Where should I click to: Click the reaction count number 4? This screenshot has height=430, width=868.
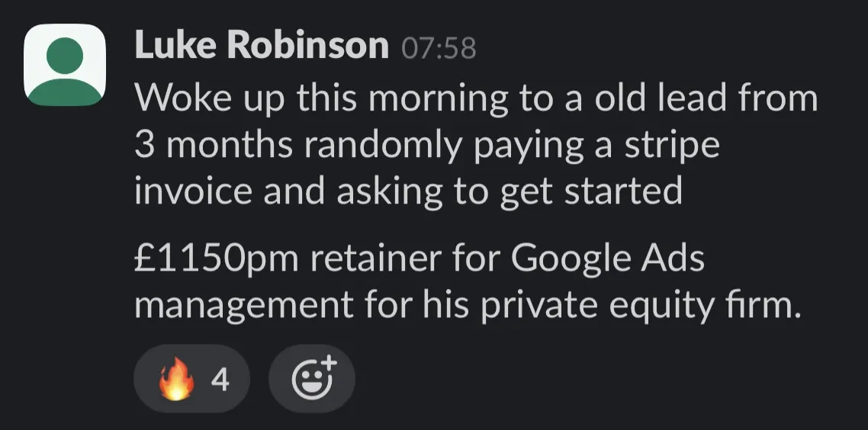pyautogui.click(x=220, y=380)
